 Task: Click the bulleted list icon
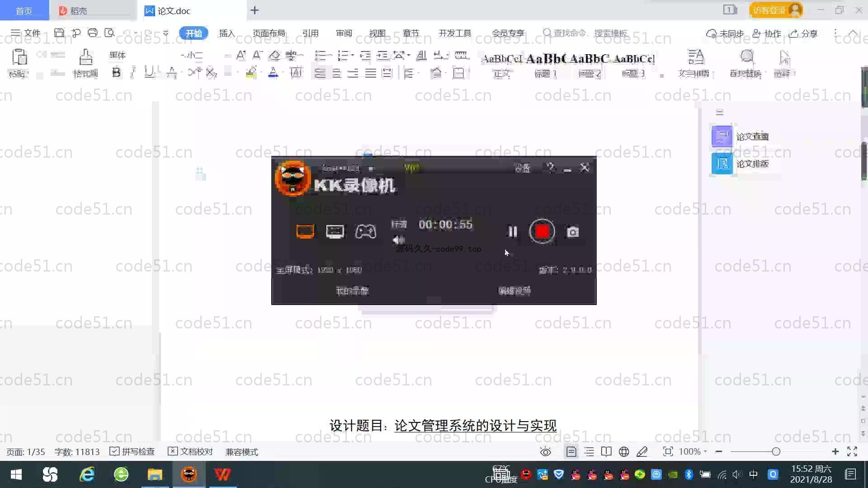[x=321, y=56]
